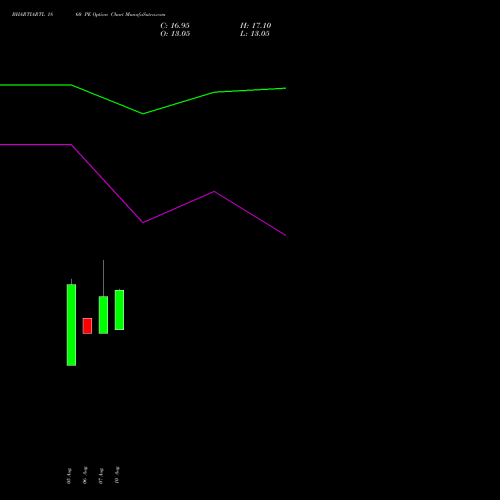Click the right endpoint of the magenta line
Image resolution: width=500 pixels, height=500 pixels.
[x=285, y=235]
